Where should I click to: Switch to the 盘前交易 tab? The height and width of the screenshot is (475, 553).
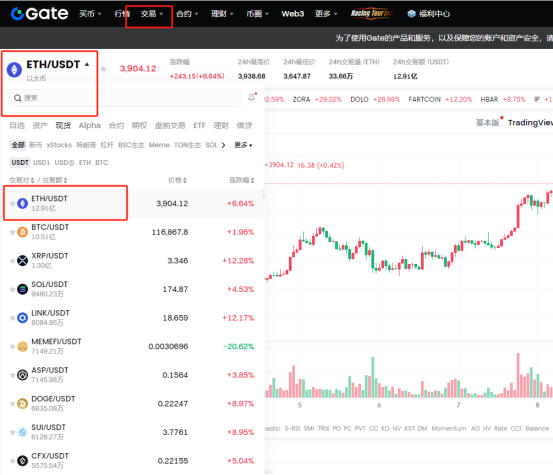[x=170, y=126]
